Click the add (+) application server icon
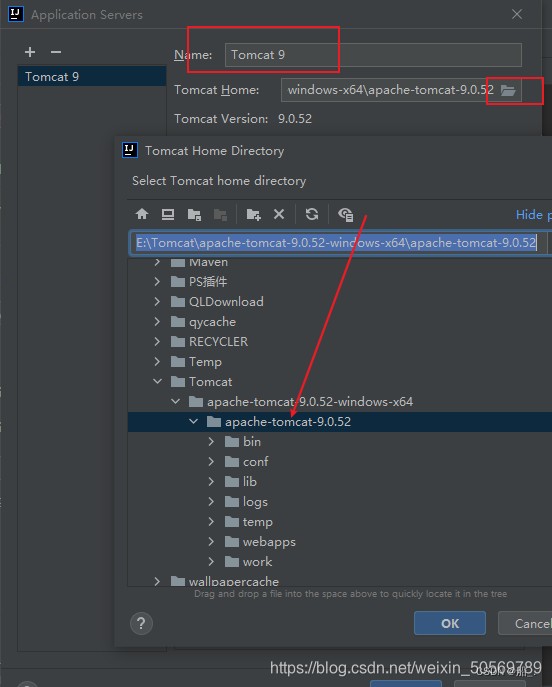This screenshot has width=552, height=687. click(x=30, y=52)
